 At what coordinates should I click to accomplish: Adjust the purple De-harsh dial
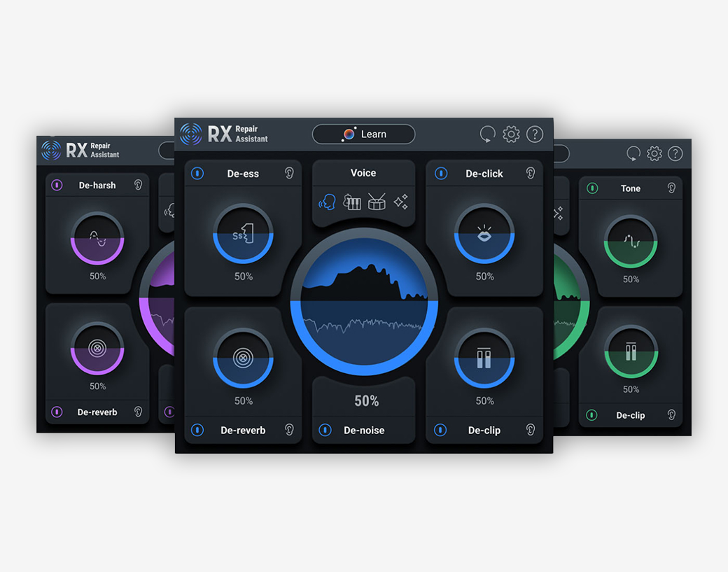tap(97, 238)
